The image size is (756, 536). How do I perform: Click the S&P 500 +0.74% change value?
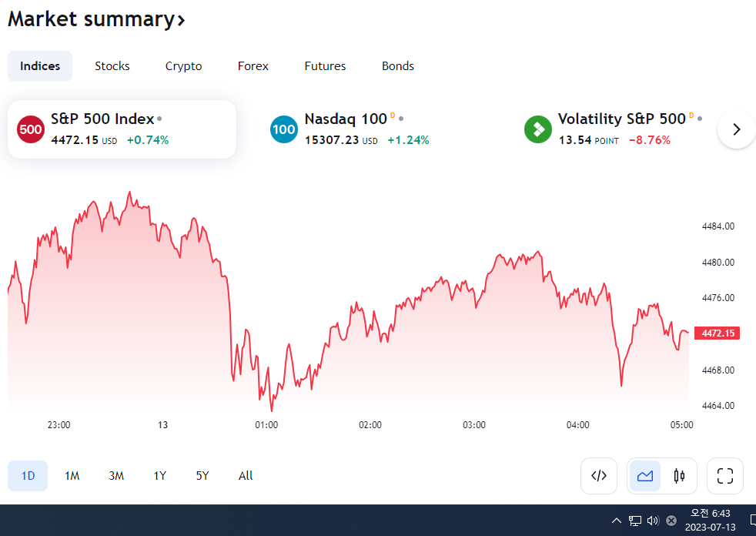tap(148, 140)
